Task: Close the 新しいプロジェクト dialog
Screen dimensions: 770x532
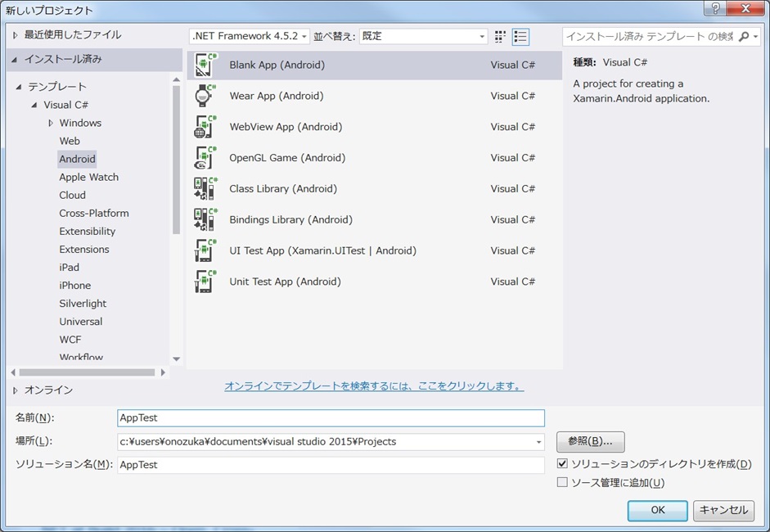Action: click(x=746, y=8)
